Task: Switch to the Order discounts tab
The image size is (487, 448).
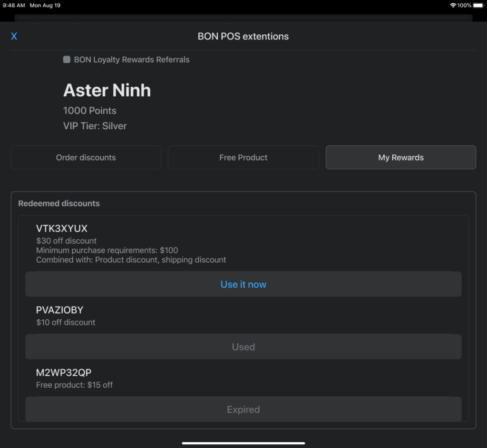Action: [x=86, y=158]
